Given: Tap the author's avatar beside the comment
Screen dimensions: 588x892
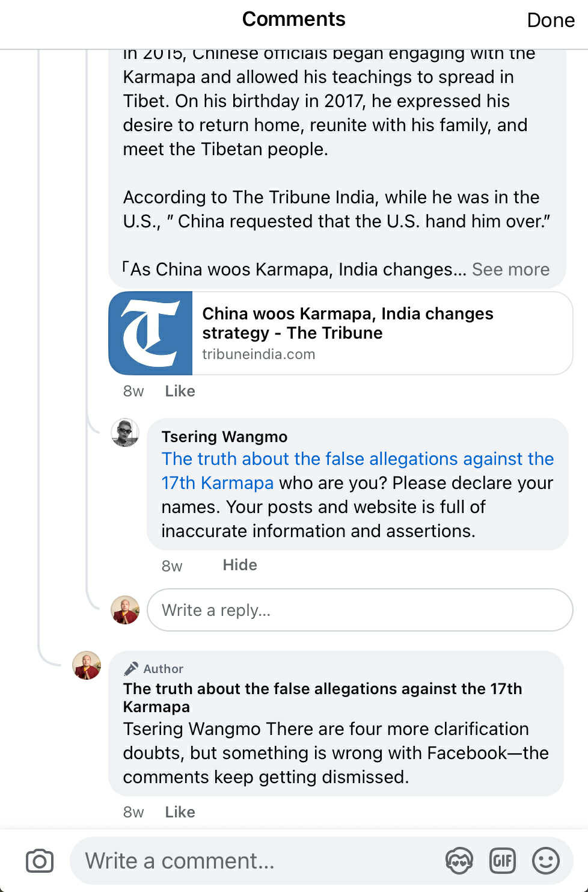Looking at the screenshot, I should point(87,665).
